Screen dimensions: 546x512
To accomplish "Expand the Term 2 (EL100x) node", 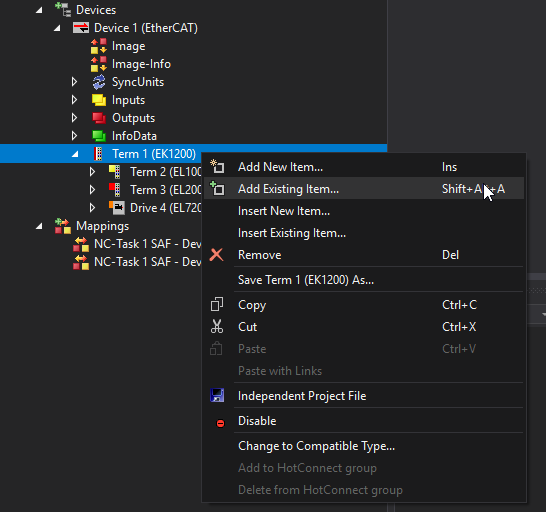I will 92,172.
